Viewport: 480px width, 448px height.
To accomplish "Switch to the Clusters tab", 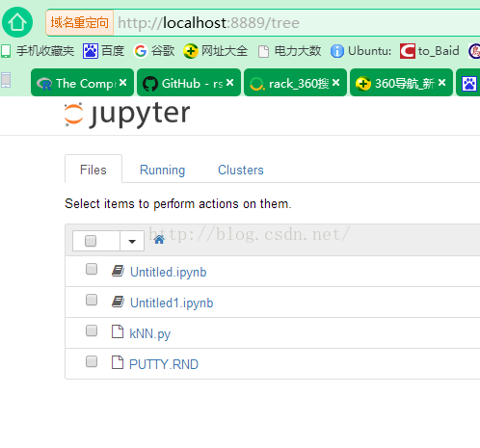I will click(x=241, y=170).
